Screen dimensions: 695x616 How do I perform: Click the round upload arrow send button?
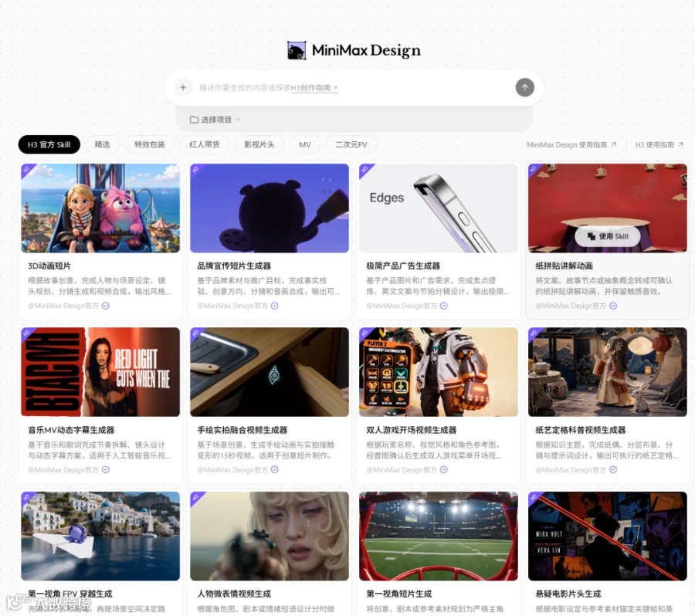[x=525, y=87]
